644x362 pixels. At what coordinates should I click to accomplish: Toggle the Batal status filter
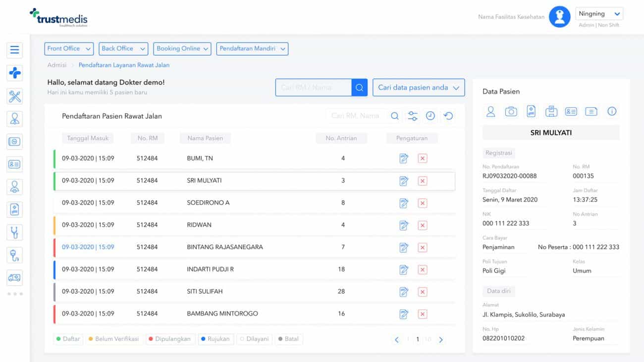point(289,339)
